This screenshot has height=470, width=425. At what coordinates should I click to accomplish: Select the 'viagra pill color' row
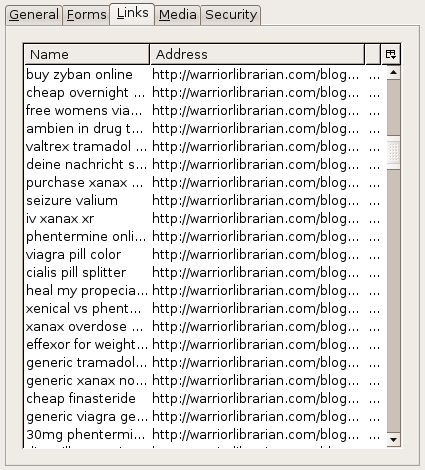coord(206,254)
